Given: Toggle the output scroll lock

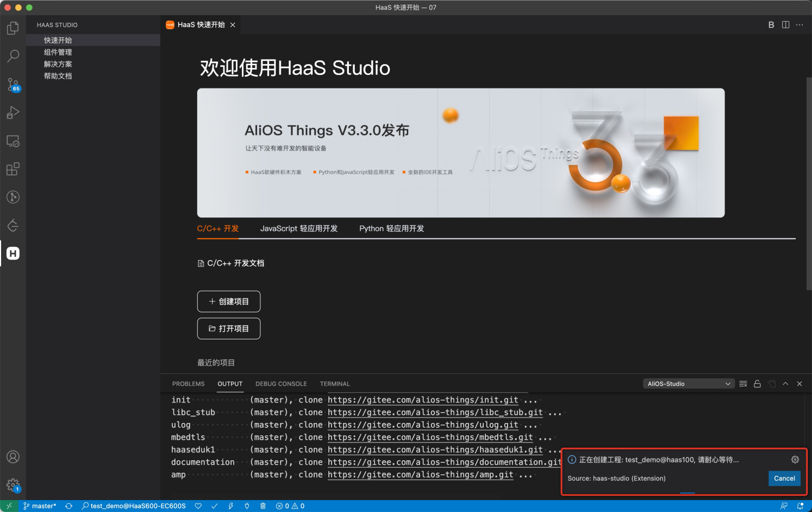Looking at the screenshot, I should coord(757,384).
